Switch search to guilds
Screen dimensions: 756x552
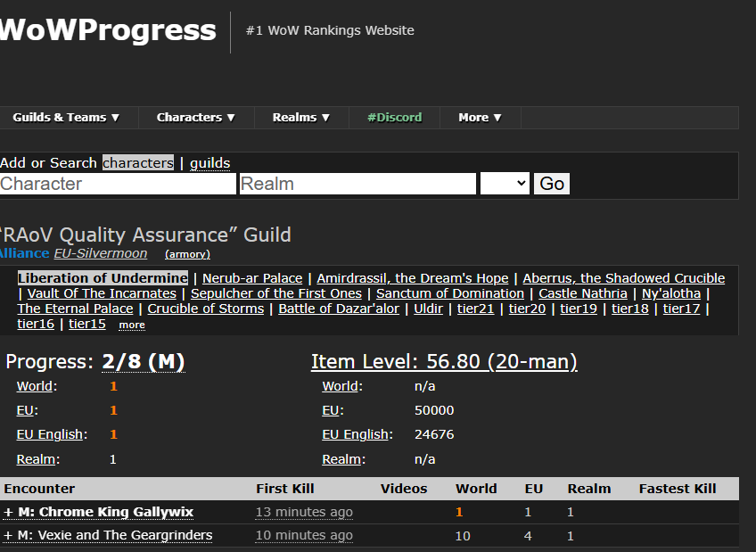pyautogui.click(x=210, y=163)
